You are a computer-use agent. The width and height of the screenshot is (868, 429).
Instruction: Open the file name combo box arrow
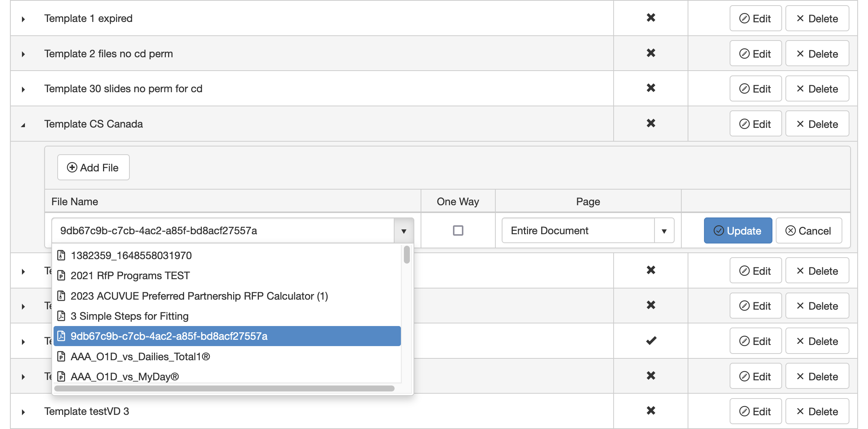(404, 231)
